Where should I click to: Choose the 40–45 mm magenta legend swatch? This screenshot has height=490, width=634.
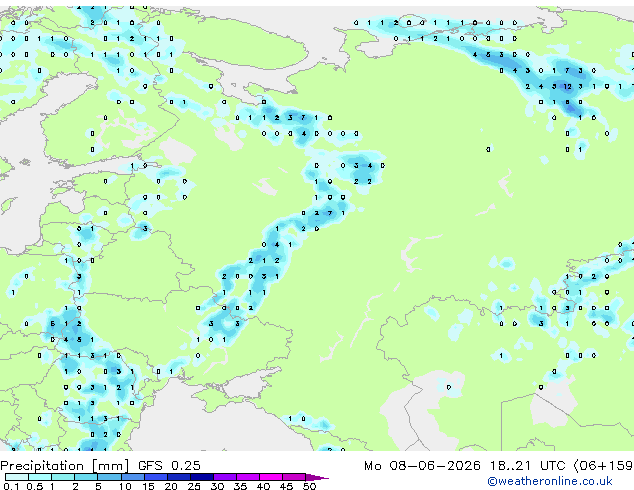tap(271, 477)
